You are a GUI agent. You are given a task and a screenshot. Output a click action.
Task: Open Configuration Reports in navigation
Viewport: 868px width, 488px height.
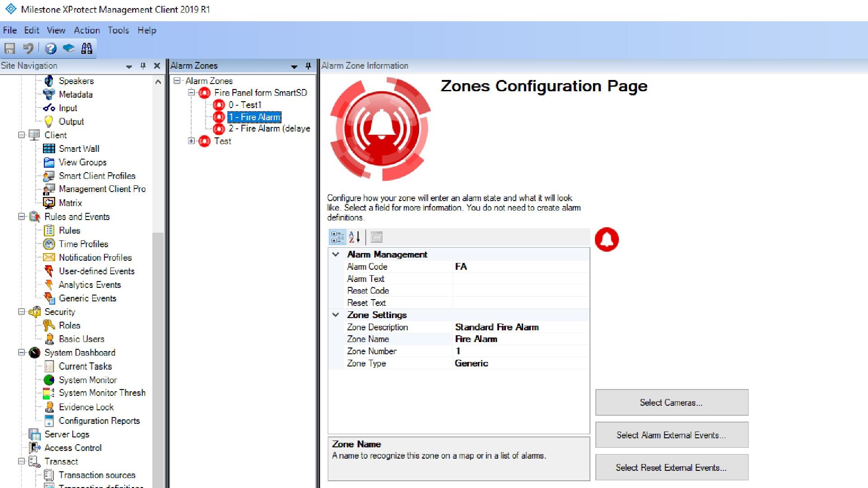pos(99,421)
